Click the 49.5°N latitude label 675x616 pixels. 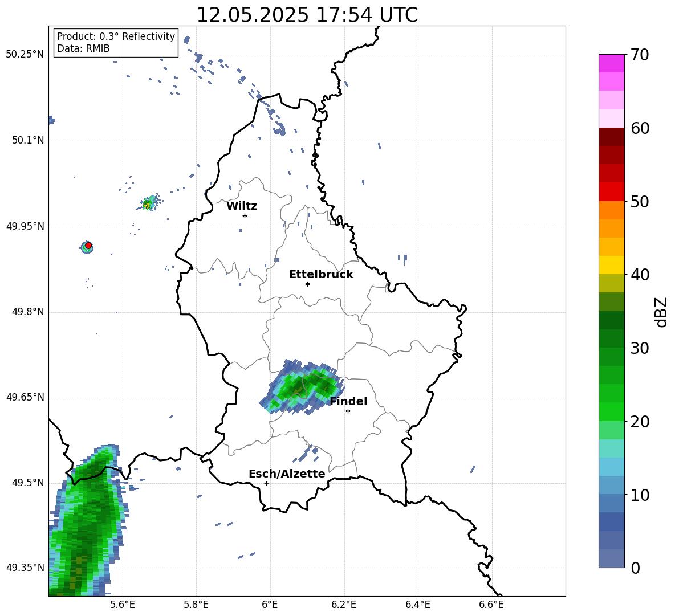(28, 483)
